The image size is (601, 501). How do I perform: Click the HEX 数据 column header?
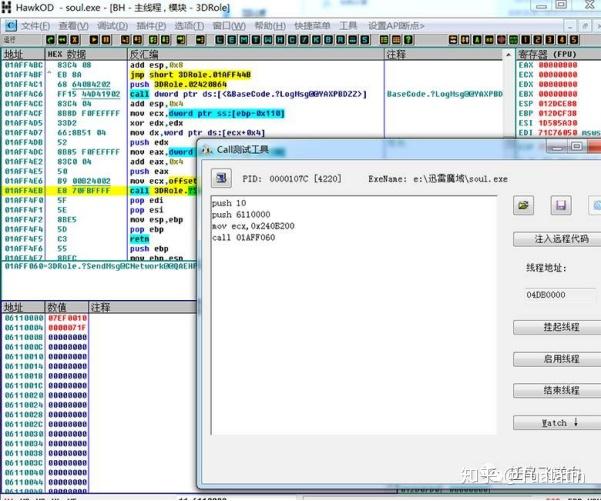[x=86, y=54]
